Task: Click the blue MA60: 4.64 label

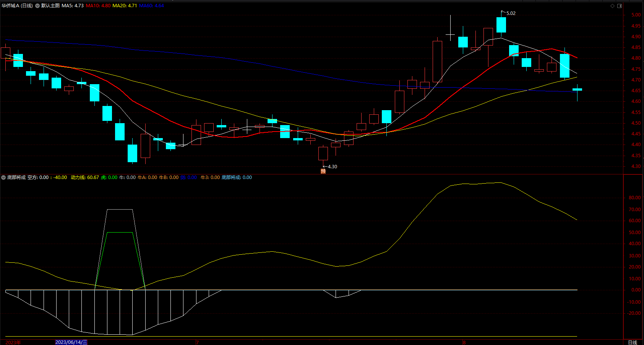Action: coord(152,6)
